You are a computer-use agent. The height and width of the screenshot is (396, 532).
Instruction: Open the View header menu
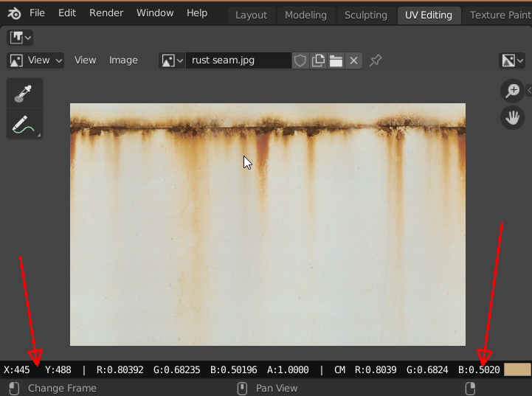click(x=85, y=60)
